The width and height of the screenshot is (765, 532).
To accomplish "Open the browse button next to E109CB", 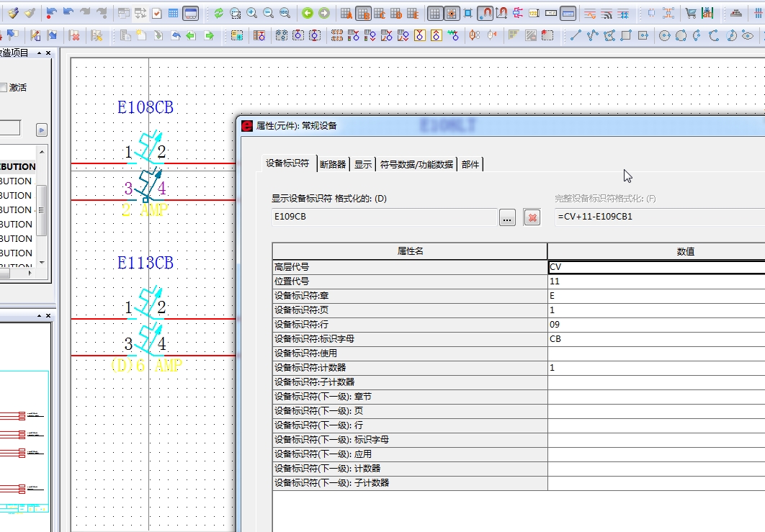I will (507, 217).
